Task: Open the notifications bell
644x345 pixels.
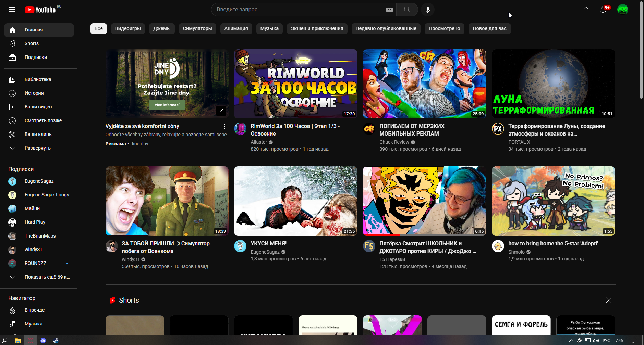Action: 603,10
